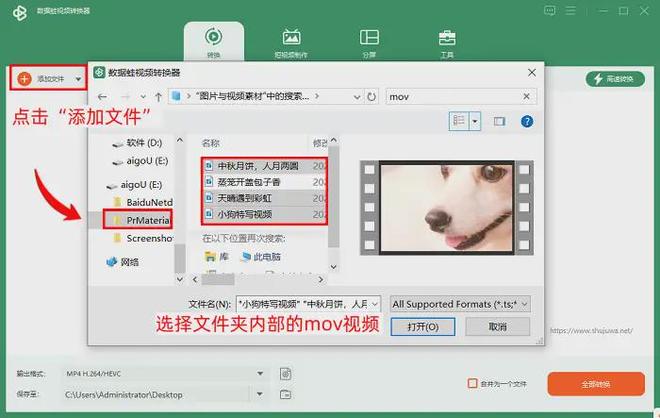Click the orange convert all button
This screenshot has width=660, height=418.
point(596,384)
